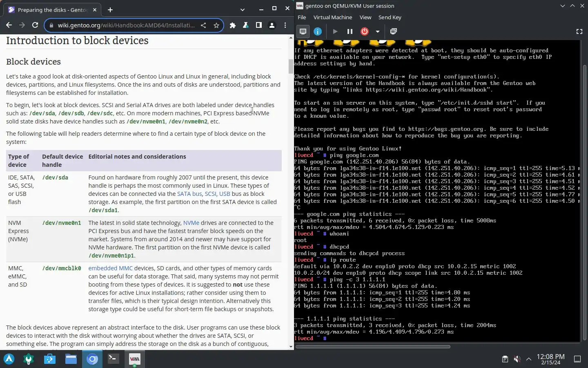Follow the NVMe link

tap(191, 223)
